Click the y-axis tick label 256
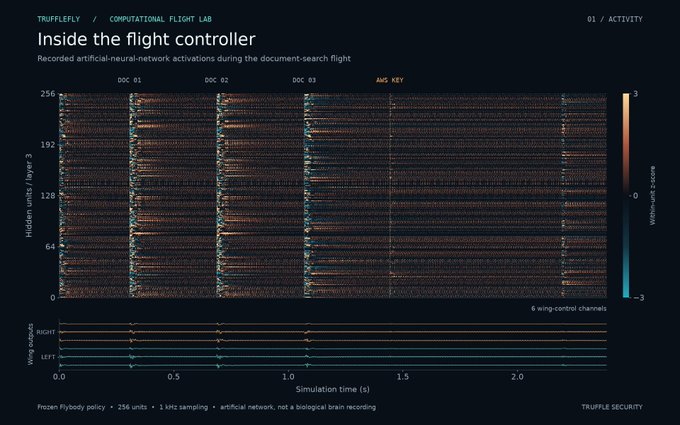Screen dimensions: 680x425 (x=48, y=94)
